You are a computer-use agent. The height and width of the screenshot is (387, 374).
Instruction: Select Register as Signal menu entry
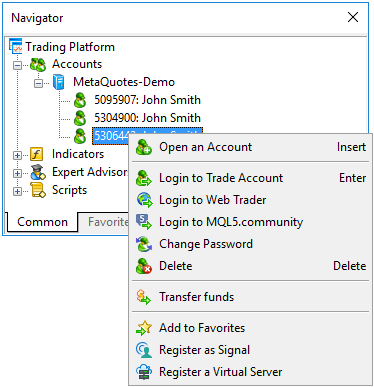pyautogui.click(x=250, y=350)
